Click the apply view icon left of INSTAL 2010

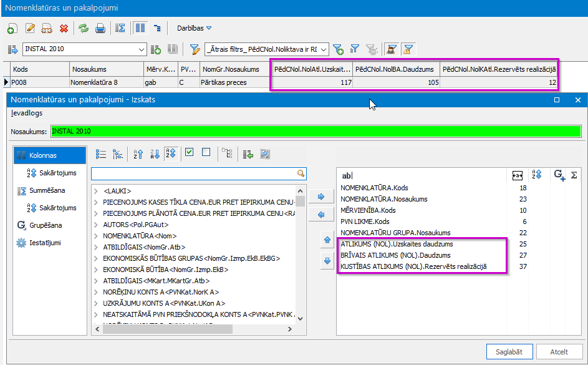(12, 49)
